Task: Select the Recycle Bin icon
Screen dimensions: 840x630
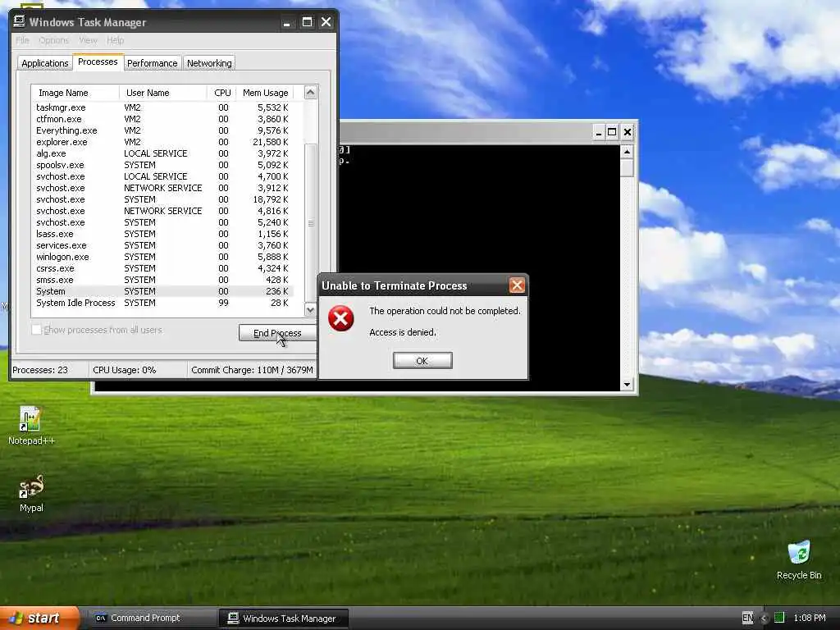Action: click(799, 560)
